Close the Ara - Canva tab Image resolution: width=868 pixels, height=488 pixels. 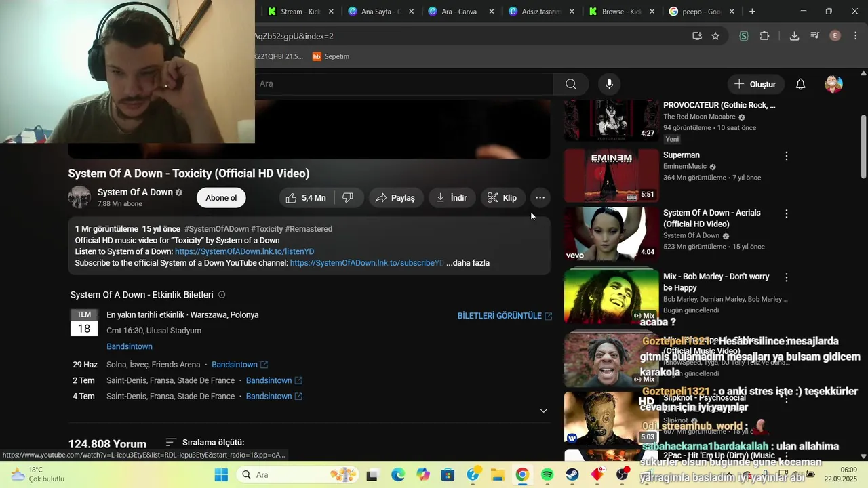pyautogui.click(x=492, y=12)
